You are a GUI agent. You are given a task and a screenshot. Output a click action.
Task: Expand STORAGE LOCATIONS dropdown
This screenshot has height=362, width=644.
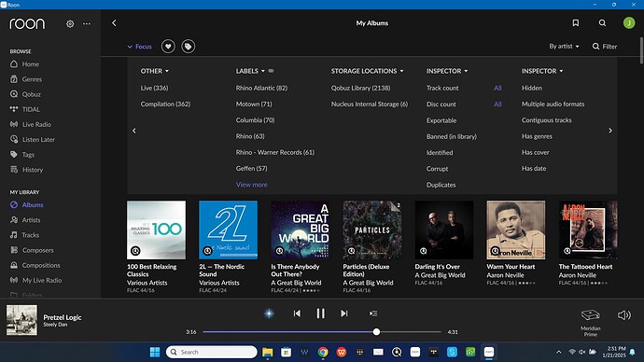[367, 71]
